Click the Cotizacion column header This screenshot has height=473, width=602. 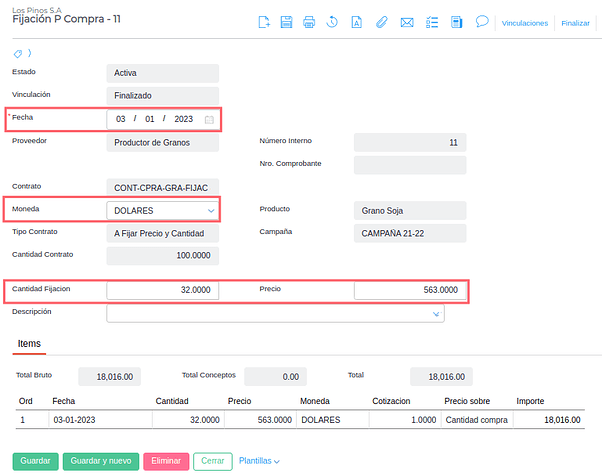[391, 401]
